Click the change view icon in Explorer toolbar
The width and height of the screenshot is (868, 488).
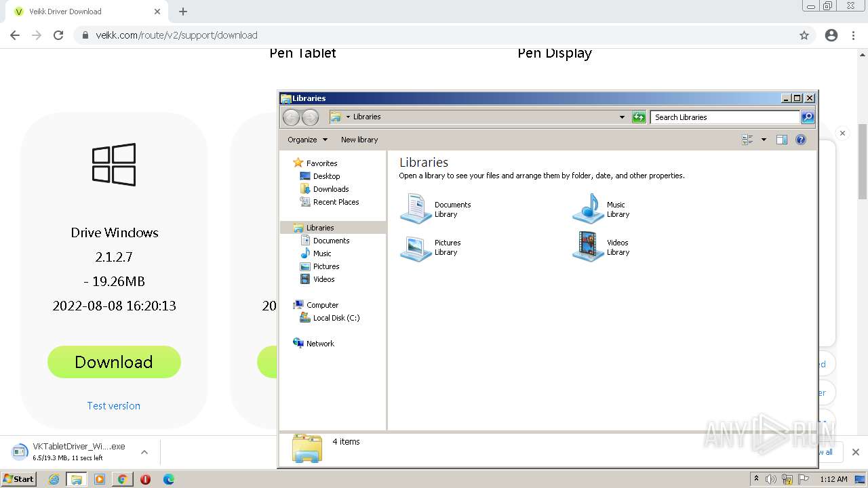tap(747, 140)
